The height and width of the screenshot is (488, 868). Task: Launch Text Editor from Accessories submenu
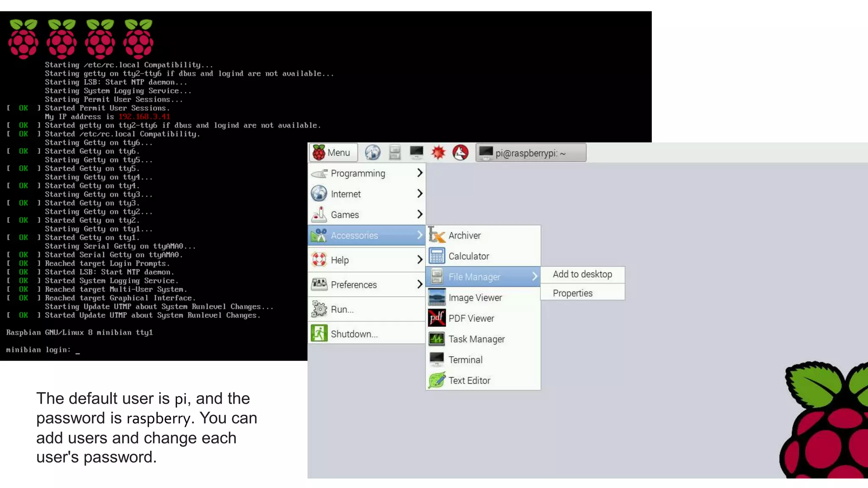pyautogui.click(x=483, y=380)
